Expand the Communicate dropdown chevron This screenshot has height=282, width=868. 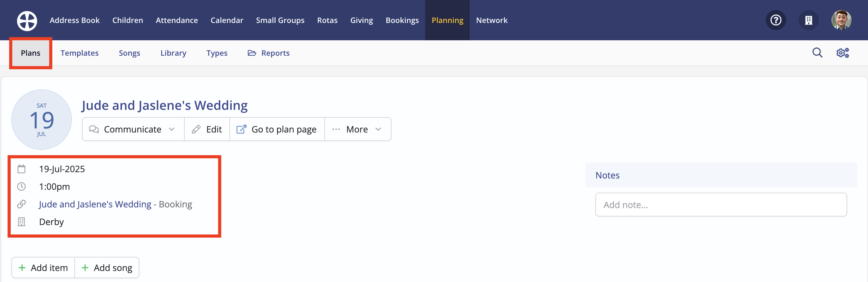(171, 129)
